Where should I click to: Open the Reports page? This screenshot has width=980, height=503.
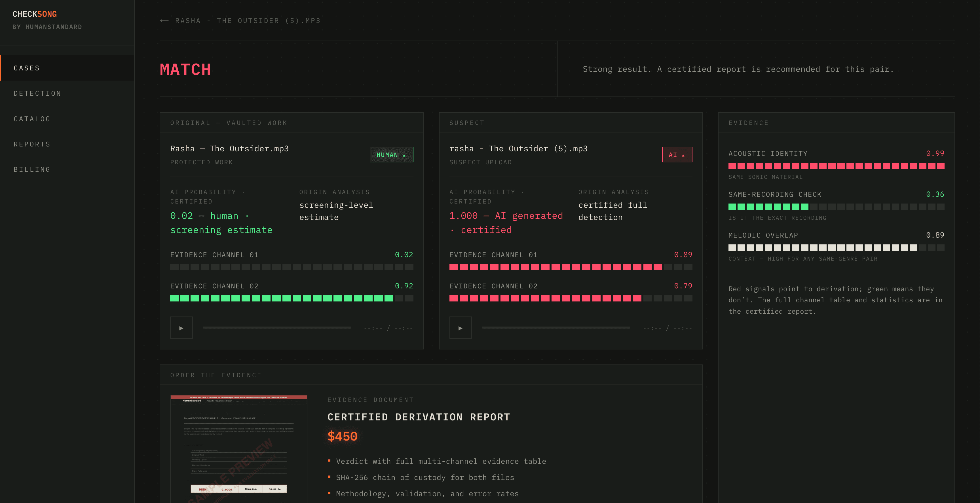(x=67, y=144)
